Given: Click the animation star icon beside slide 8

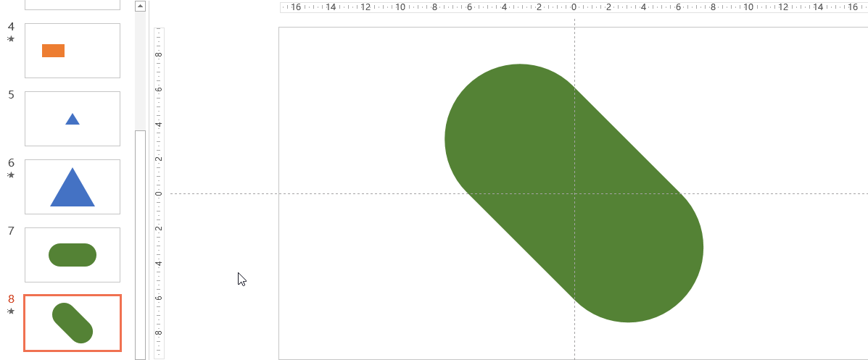Looking at the screenshot, I should [x=11, y=311].
